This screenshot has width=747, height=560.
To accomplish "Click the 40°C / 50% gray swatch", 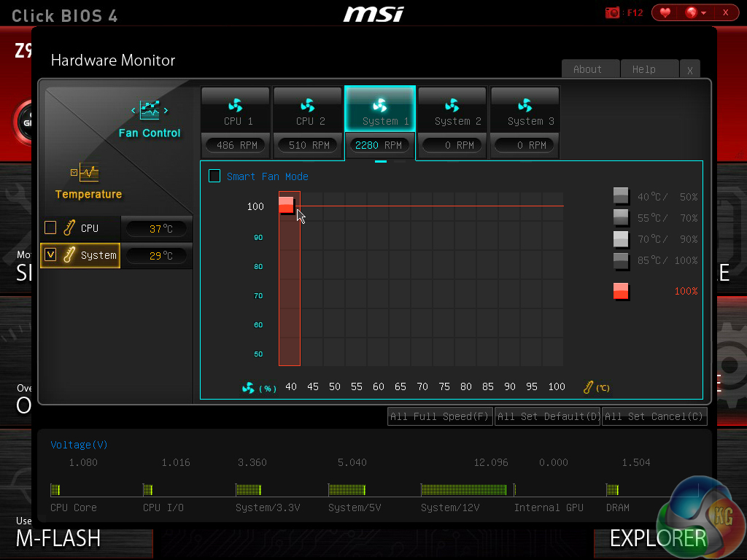I will 621,195.
